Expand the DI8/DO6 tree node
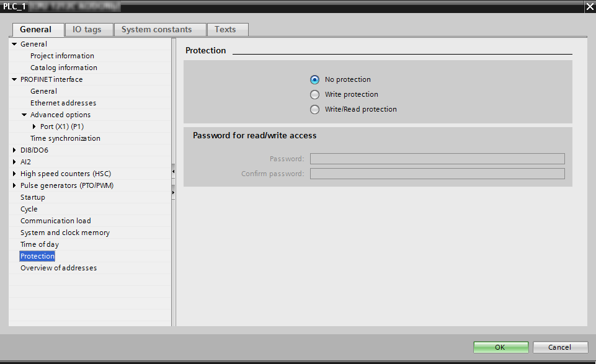Viewport: 596px width, 364px height. coord(14,150)
